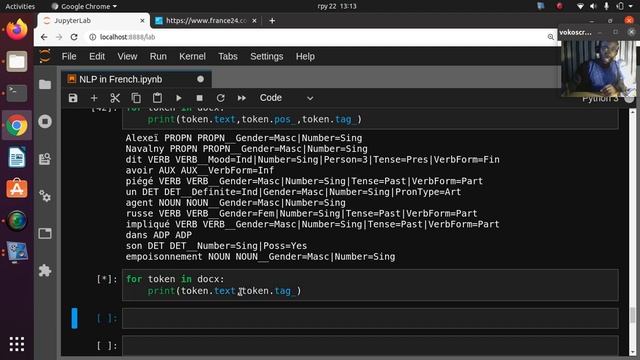Launch Firefox from the dock

[17, 29]
